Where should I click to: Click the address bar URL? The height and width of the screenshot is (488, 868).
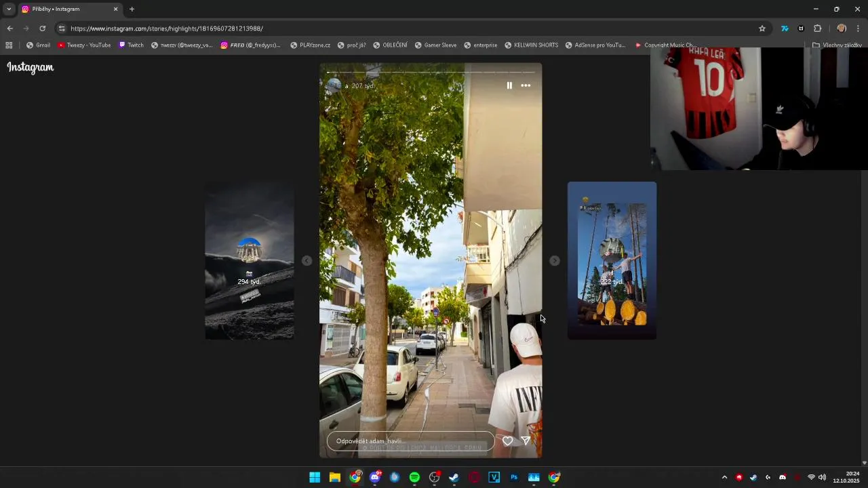click(167, 28)
